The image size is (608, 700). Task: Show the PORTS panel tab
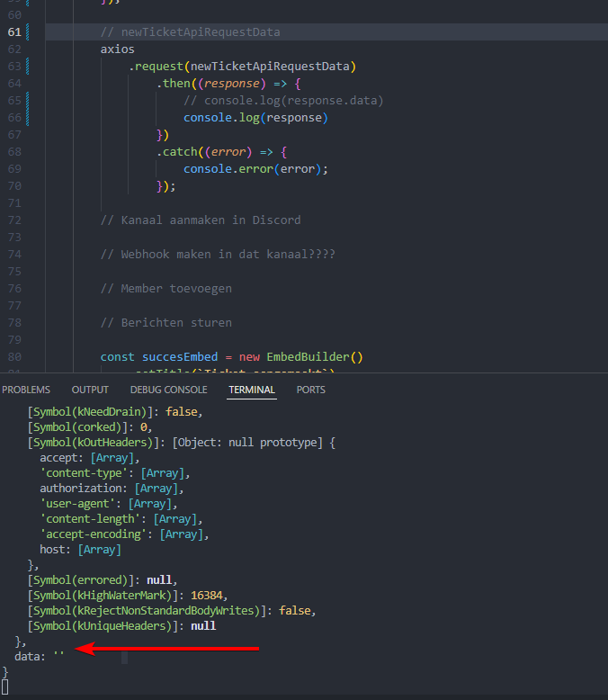coord(311,390)
